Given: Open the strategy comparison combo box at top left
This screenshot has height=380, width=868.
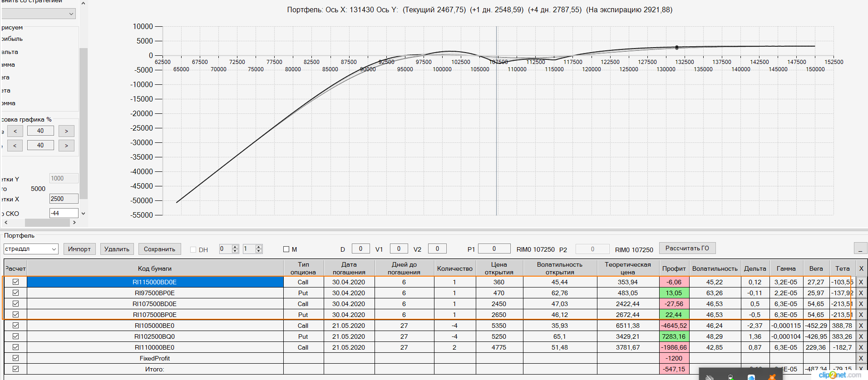Looking at the screenshot, I should pos(39,14).
